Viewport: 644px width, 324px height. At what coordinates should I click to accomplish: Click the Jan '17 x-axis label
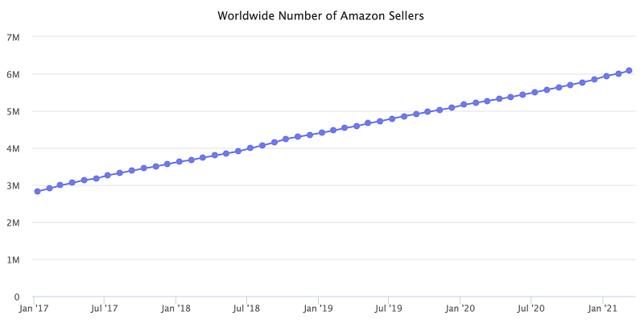33,309
